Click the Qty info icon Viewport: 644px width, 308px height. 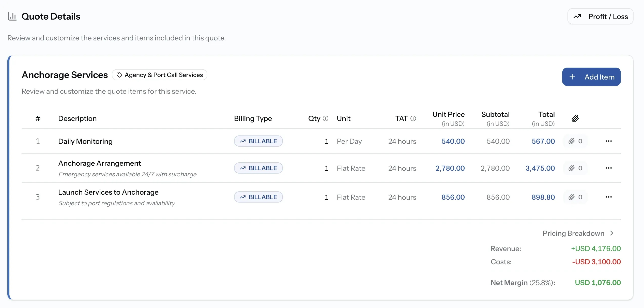click(326, 118)
